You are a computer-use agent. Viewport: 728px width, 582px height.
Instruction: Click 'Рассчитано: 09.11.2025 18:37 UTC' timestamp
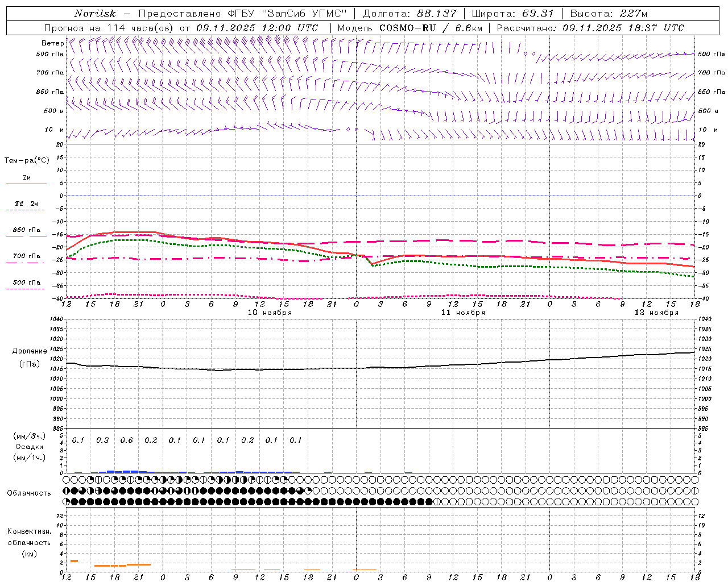click(590, 28)
